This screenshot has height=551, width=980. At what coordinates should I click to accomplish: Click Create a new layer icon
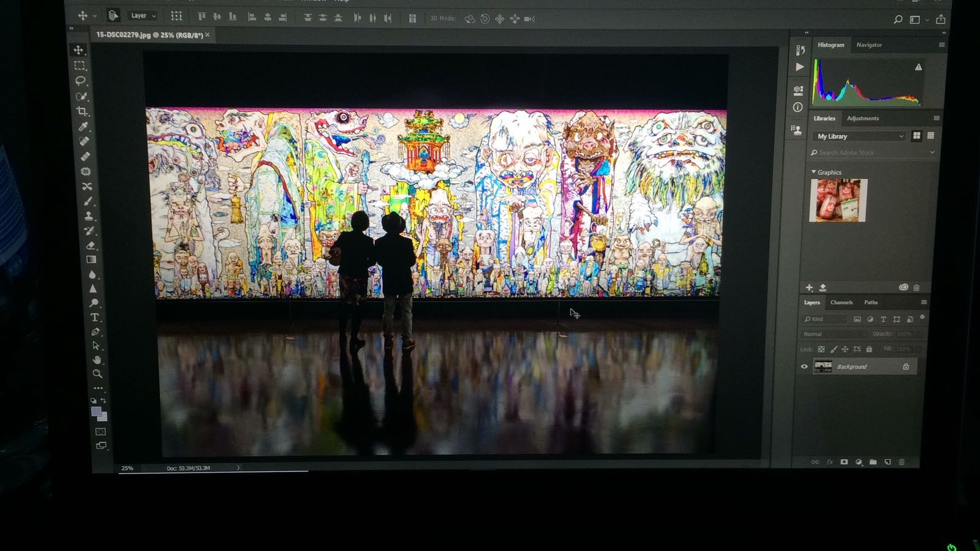coord(888,462)
